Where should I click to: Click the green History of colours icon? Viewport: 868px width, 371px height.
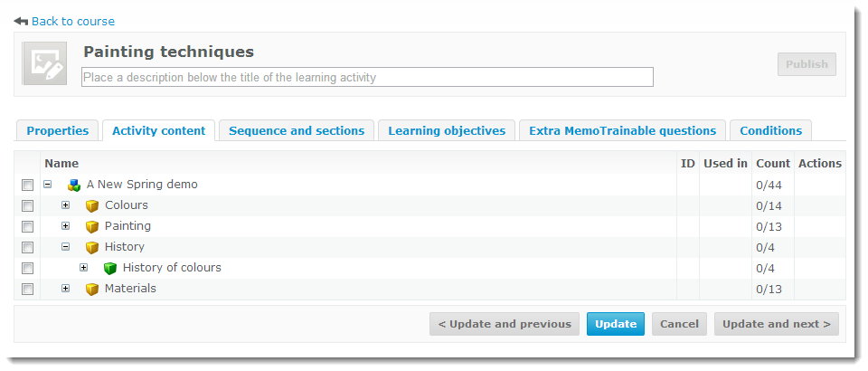point(109,269)
